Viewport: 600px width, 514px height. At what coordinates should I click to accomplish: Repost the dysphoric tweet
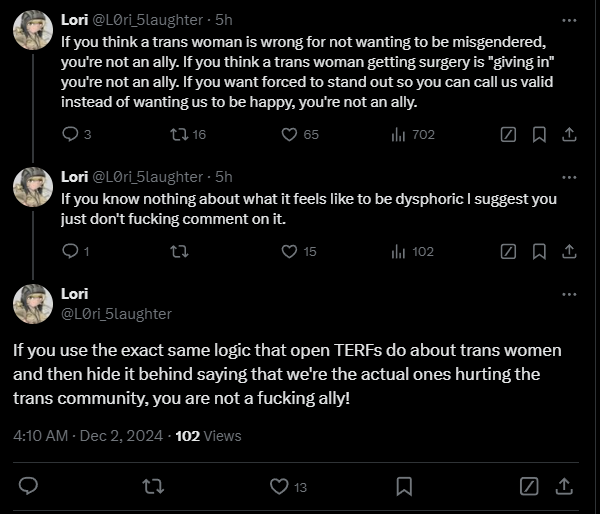tap(181, 251)
